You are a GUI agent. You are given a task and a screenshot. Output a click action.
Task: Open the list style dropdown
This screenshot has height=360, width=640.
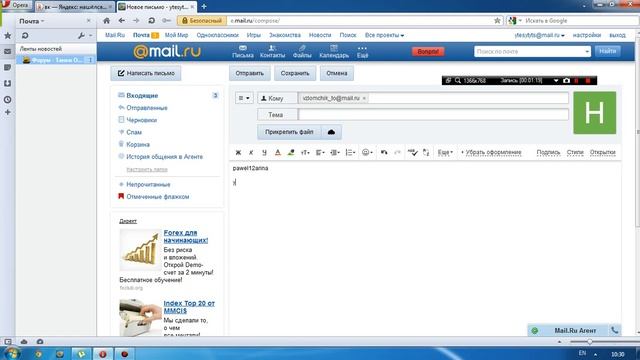coord(350,153)
